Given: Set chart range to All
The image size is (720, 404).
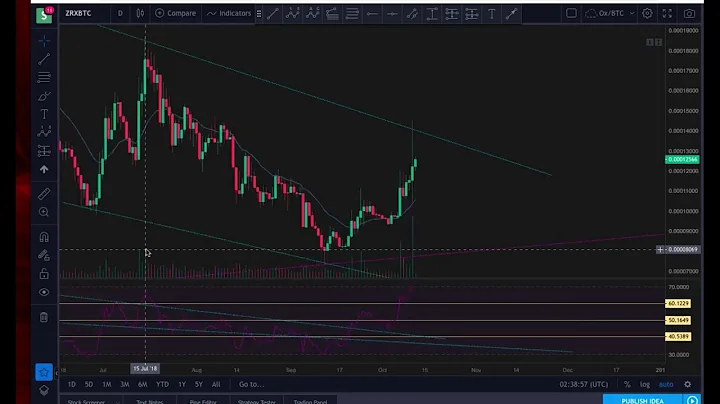Looking at the screenshot, I should (216, 384).
